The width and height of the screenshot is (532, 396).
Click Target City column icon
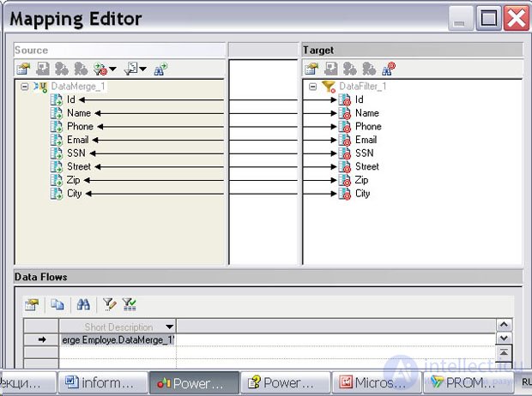(345, 194)
